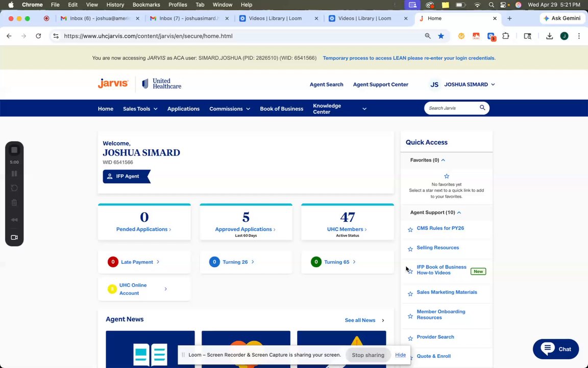The image size is (588, 368).
Task: Open Applications nav item
Action: 183,108
